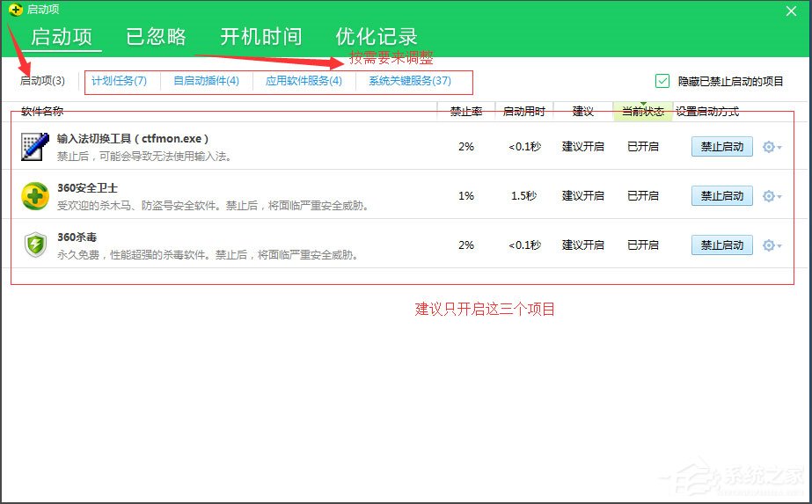This screenshot has width=812, height=504.
Task: Click the ctfmon.exe input method icon
Action: click(x=35, y=147)
